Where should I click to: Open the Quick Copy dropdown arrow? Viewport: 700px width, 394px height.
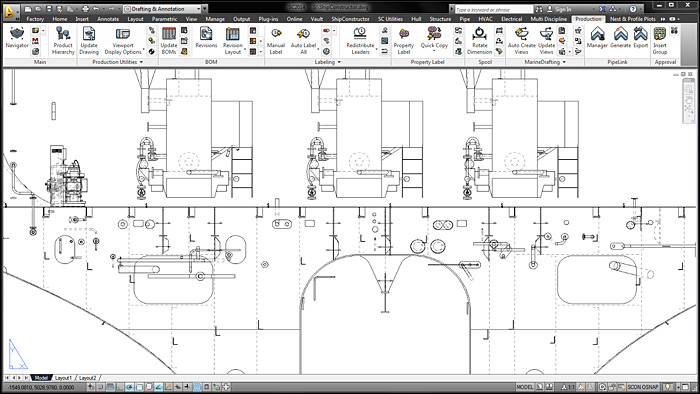pos(434,50)
